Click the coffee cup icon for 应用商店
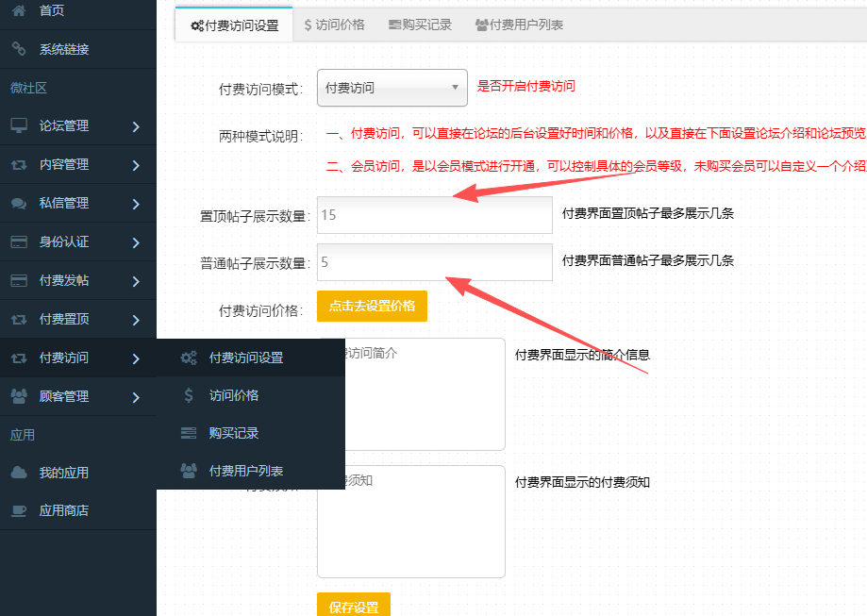Image resolution: width=867 pixels, height=616 pixels. tap(19, 510)
